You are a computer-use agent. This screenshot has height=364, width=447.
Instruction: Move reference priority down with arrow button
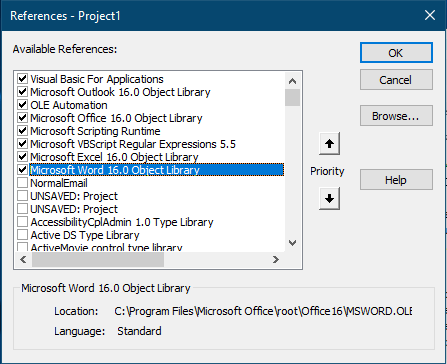pyautogui.click(x=329, y=198)
